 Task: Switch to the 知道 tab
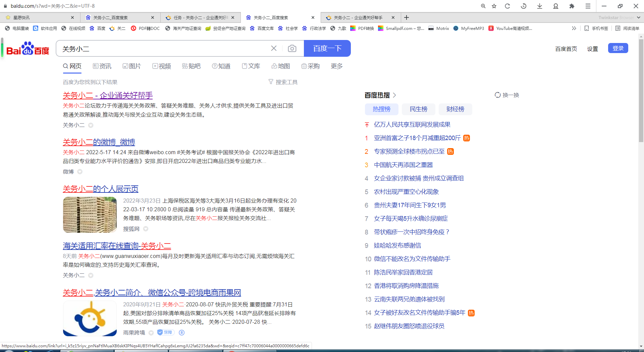(221, 66)
